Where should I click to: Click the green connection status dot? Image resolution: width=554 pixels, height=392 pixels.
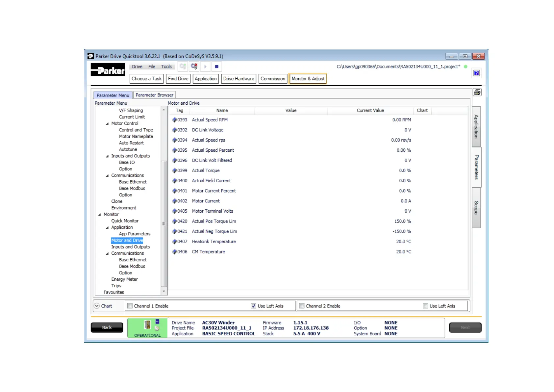click(466, 66)
